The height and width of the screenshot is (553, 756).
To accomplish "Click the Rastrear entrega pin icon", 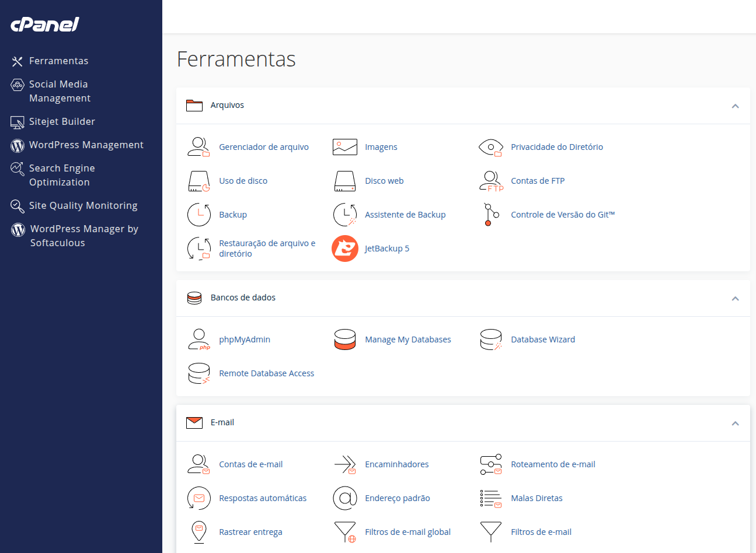I will (x=198, y=532).
